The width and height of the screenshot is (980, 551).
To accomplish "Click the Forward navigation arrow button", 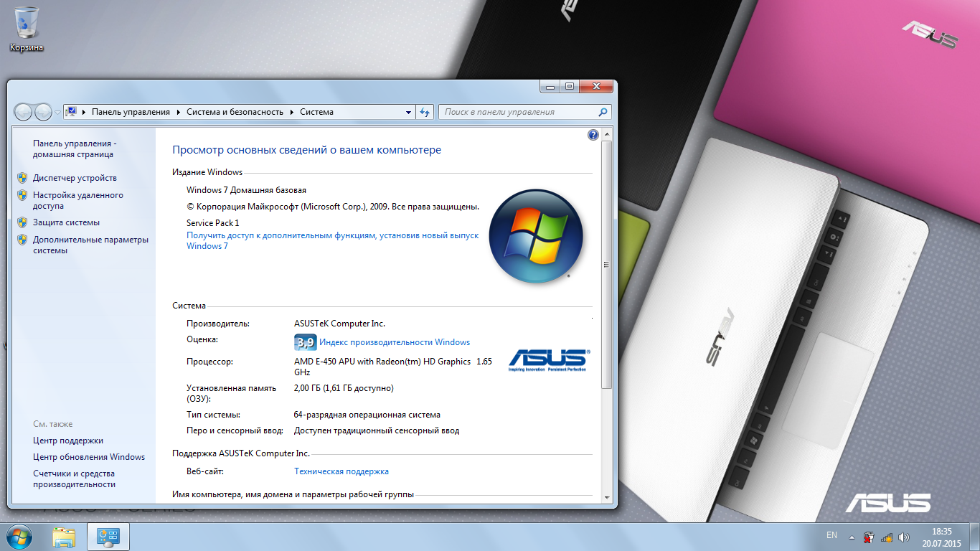I will pyautogui.click(x=43, y=112).
